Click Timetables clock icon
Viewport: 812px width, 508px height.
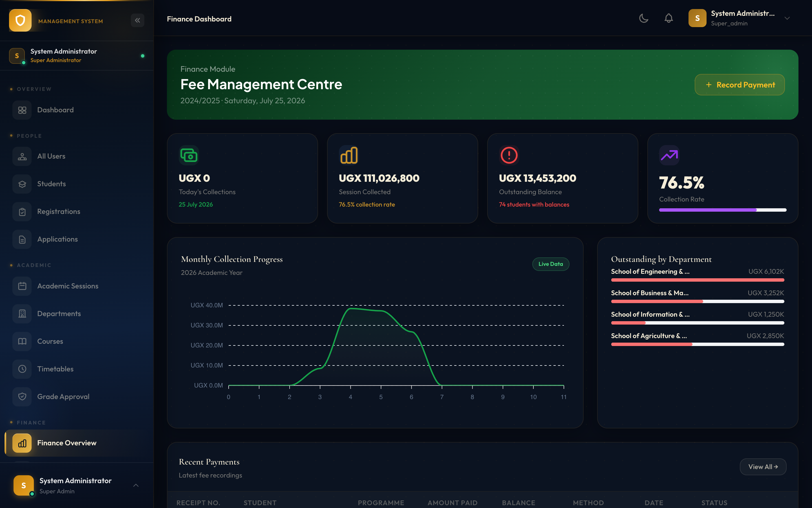tap(22, 369)
